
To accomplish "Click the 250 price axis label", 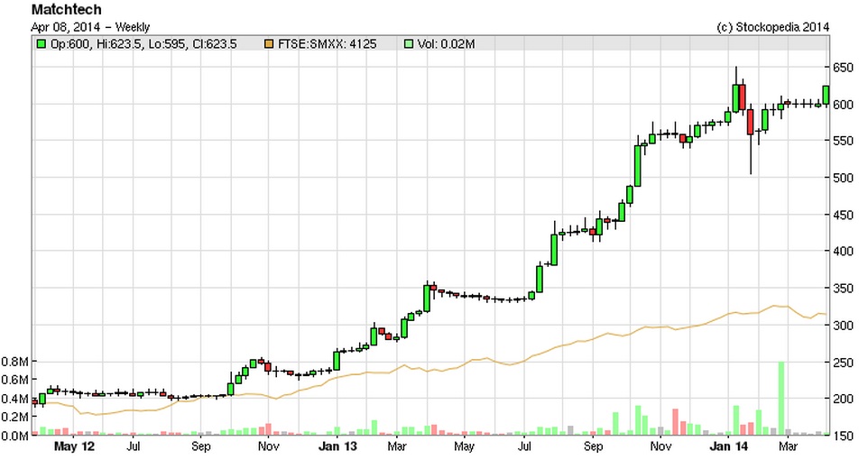I will [843, 363].
